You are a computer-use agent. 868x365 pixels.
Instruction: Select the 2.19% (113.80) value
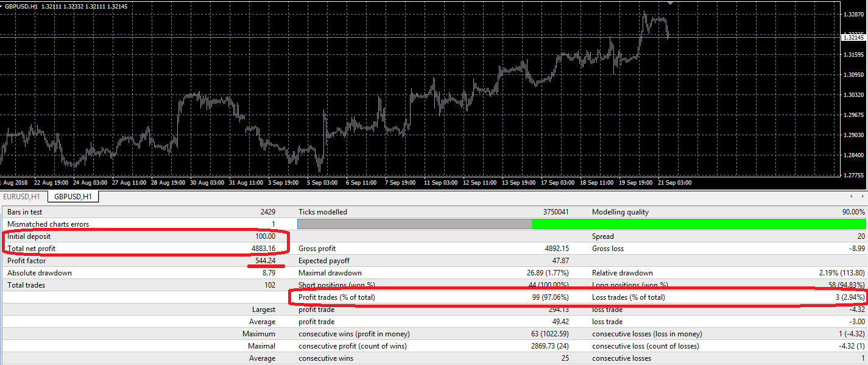(842, 273)
